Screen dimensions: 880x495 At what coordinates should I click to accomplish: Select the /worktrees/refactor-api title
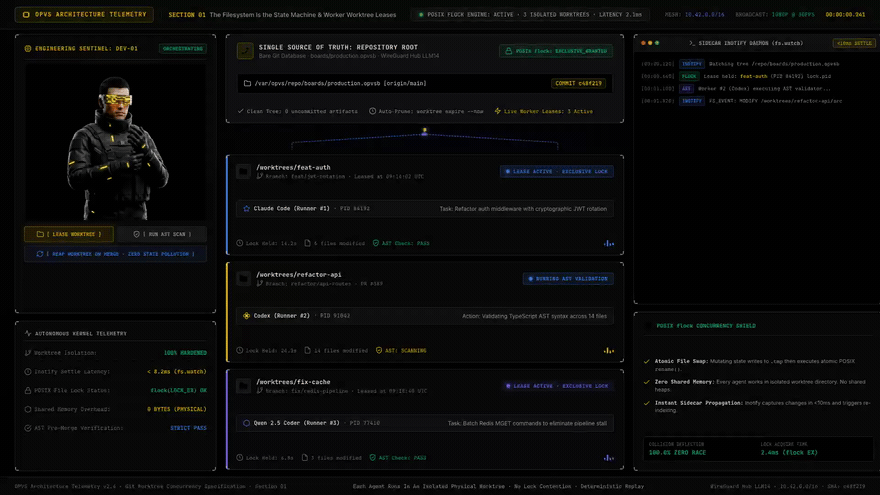[x=299, y=274]
